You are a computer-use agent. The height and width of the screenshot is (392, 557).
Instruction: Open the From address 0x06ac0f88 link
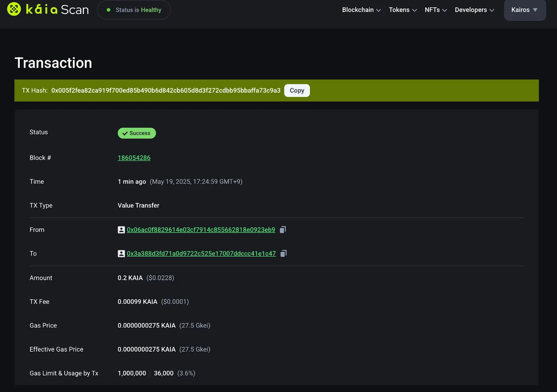[x=201, y=230]
